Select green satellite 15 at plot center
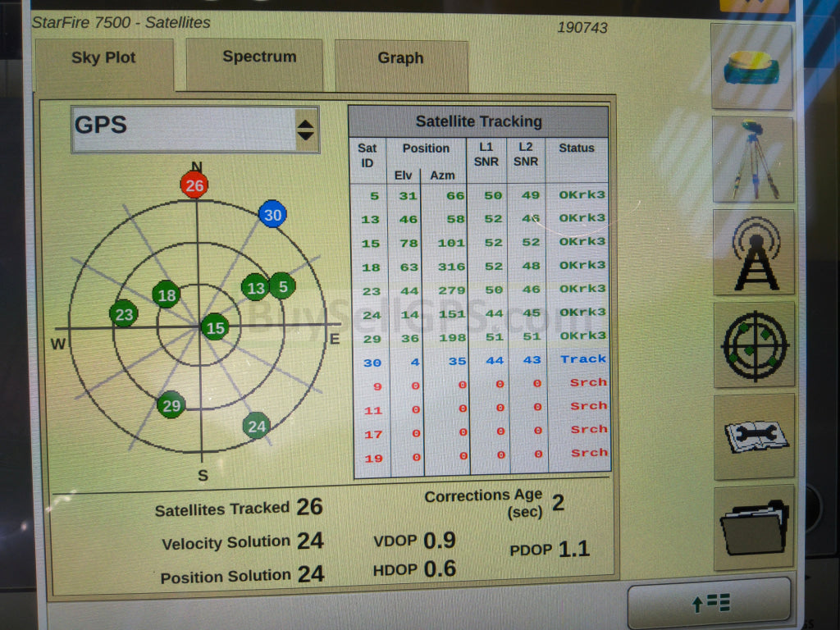840x630 pixels. click(215, 327)
